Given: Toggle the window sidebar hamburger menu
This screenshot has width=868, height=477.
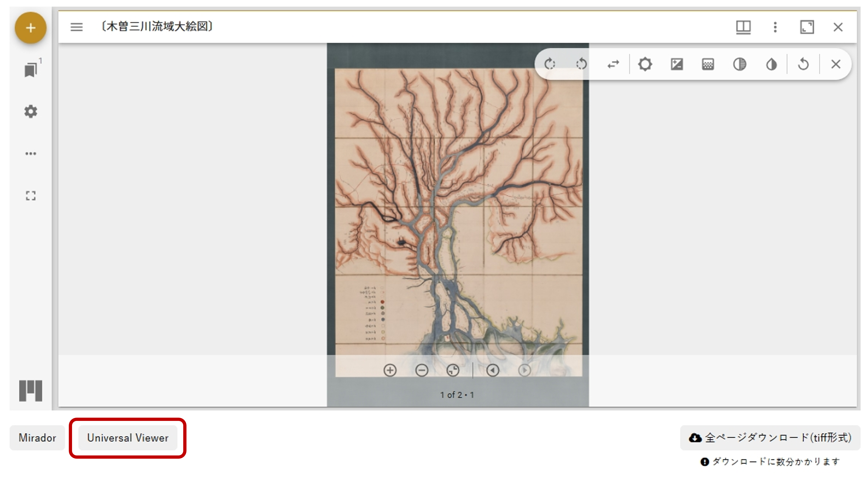Looking at the screenshot, I should coord(76,27).
